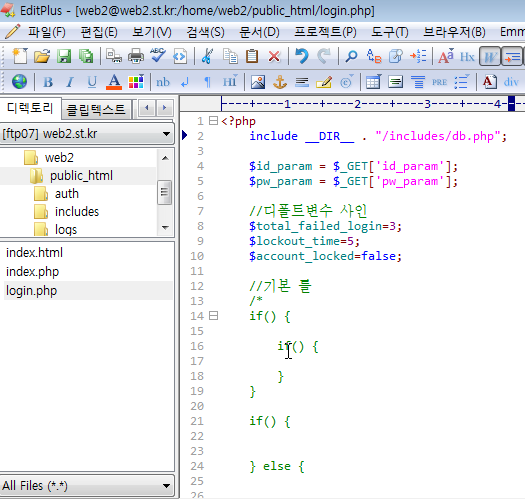Toggle the word wrap W button
This screenshot has width=525, height=499.
click(490, 56)
